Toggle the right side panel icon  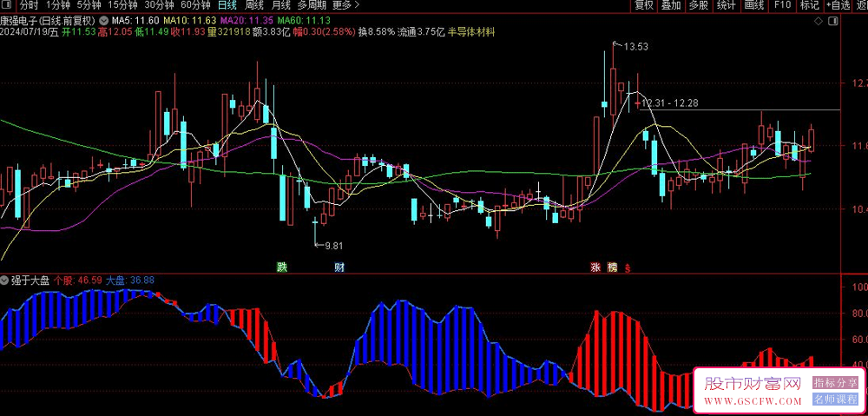tap(833, 21)
